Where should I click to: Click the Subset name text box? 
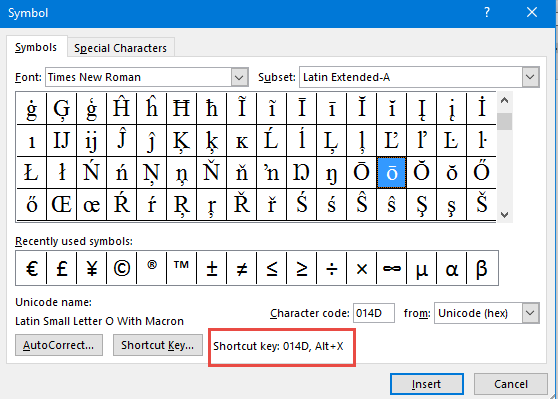[411, 77]
